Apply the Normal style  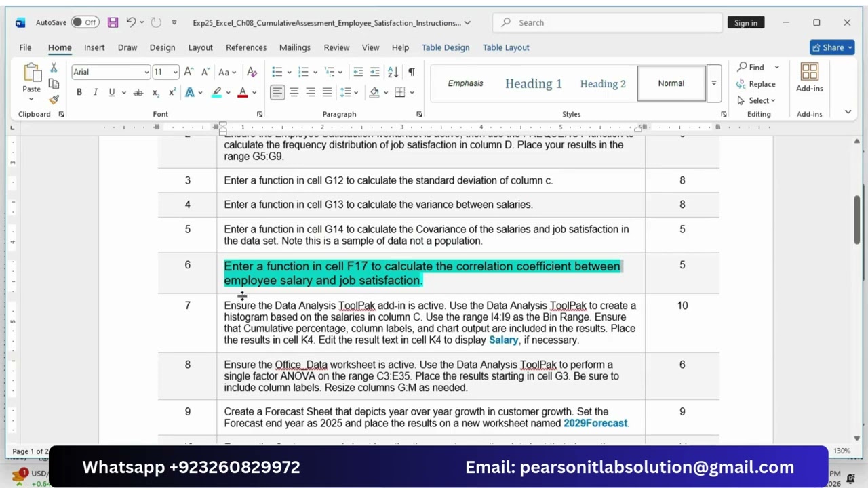pos(671,83)
